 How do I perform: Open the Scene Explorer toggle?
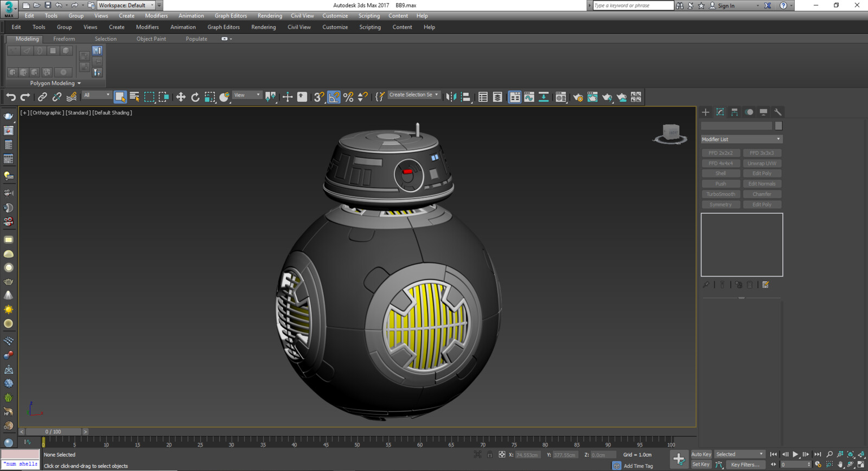point(483,97)
